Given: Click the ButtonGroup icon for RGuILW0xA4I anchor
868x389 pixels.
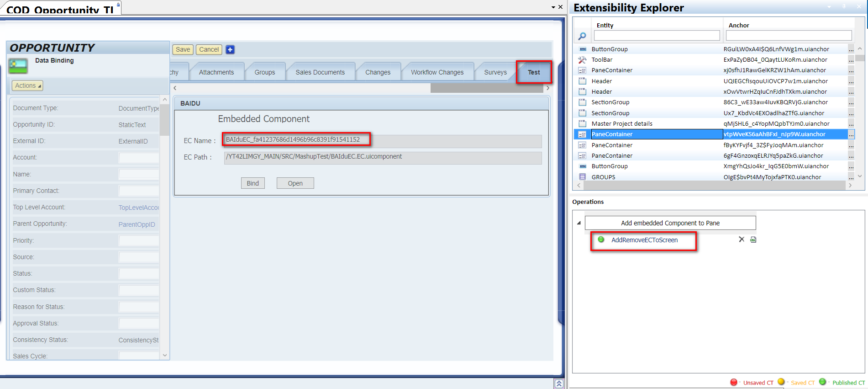Looking at the screenshot, I should pyautogui.click(x=582, y=49).
